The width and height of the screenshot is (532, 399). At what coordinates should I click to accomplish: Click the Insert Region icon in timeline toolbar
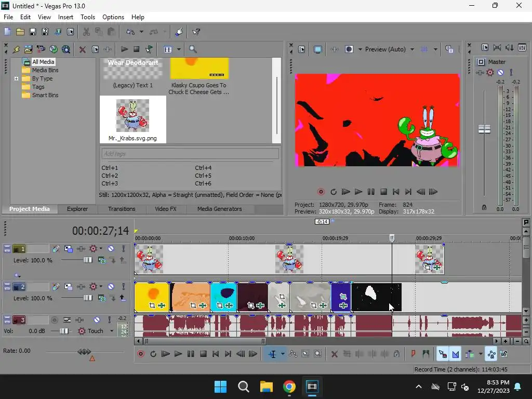[426, 354]
